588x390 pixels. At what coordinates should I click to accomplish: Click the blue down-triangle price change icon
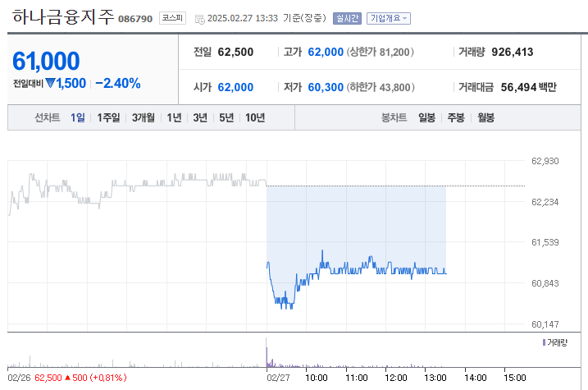(x=50, y=83)
